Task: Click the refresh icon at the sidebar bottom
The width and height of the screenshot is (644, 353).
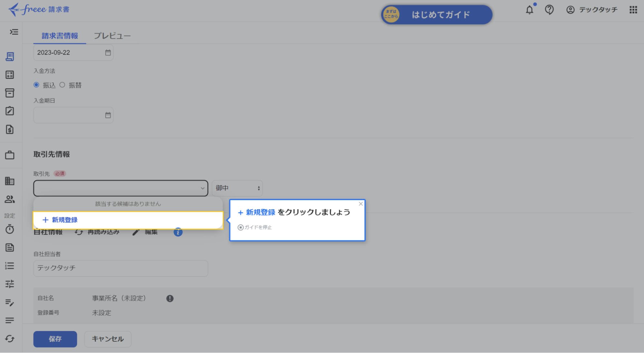Action: click(x=10, y=339)
